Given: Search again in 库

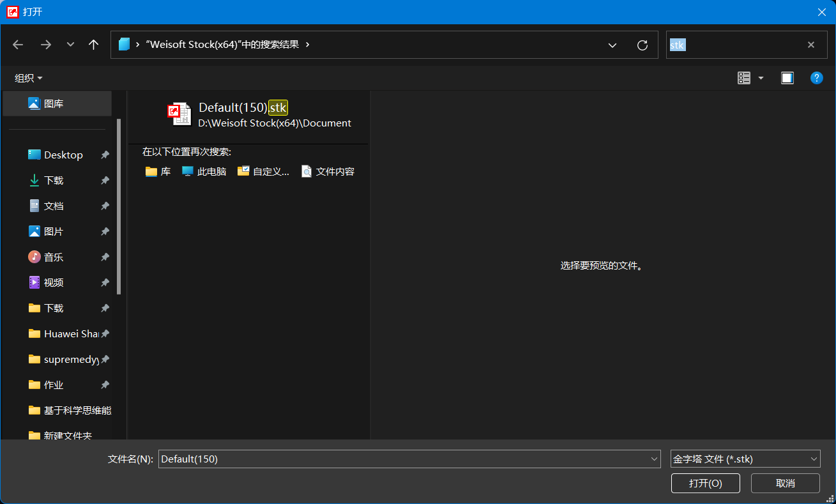Looking at the screenshot, I should click(158, 171).
